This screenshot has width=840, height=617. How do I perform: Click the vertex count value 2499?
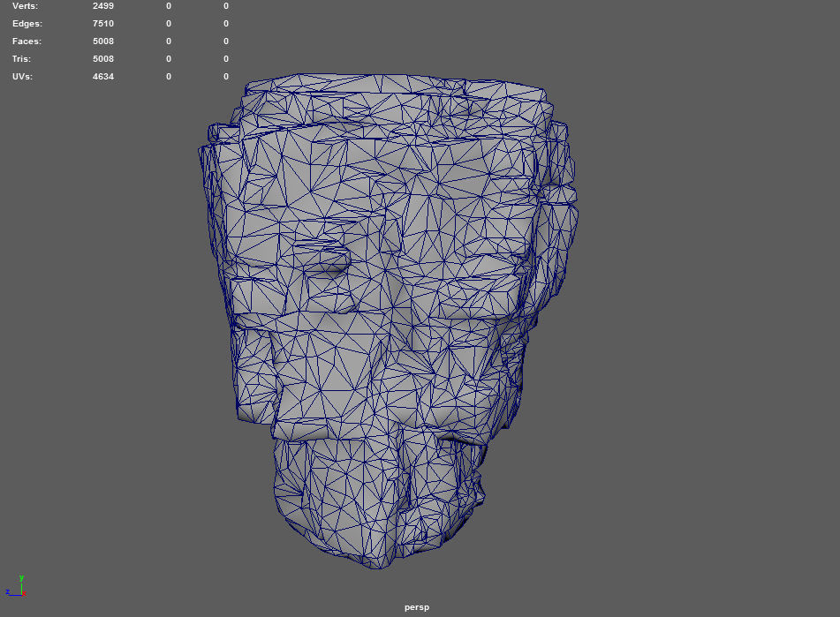(102, 6)
